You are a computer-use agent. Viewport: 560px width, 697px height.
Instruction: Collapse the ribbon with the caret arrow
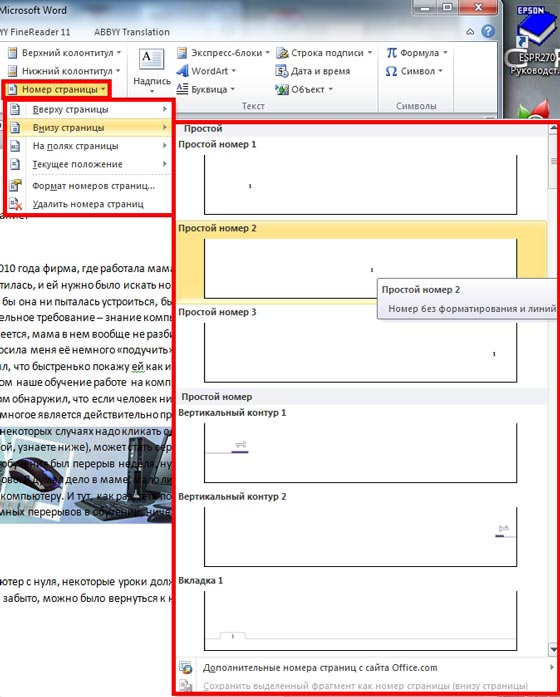[x=470, y=32]
